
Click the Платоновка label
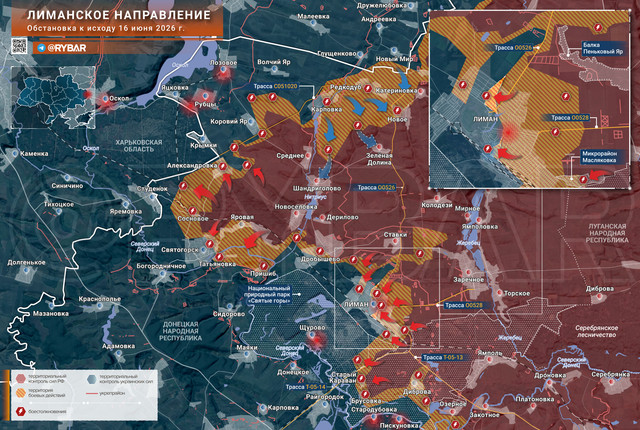tap(533, 399)
